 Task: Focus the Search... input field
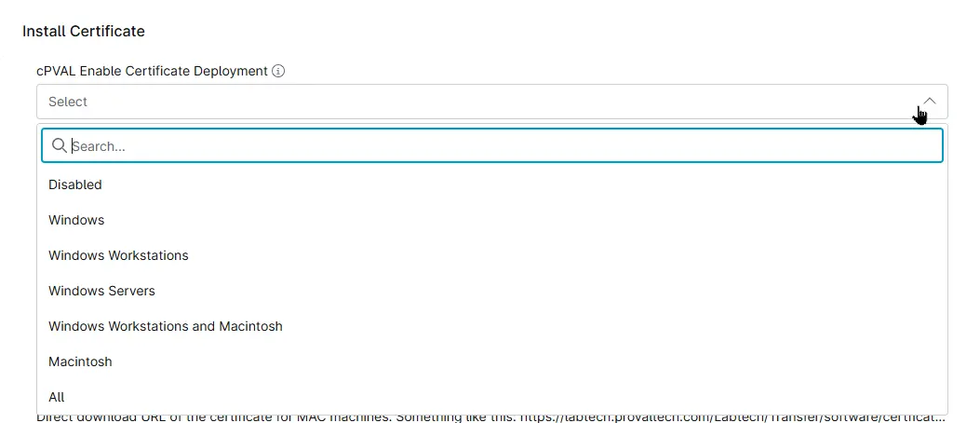(492, 145)
